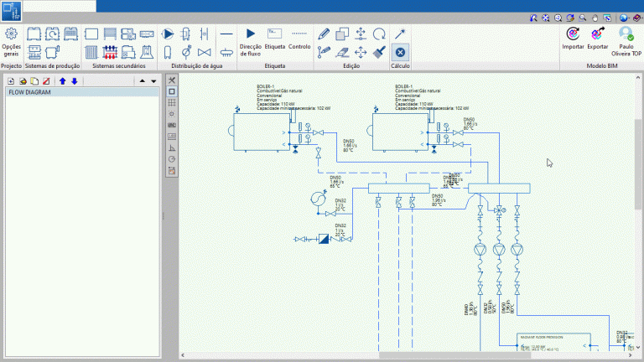Toggle the angle measure tool

[172, 147]
